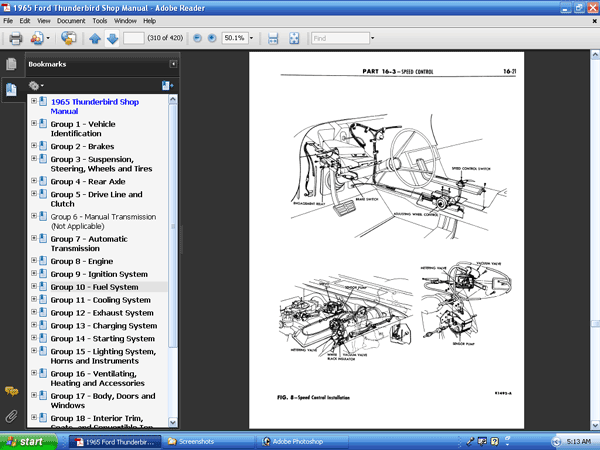This screenshot has height=450, width=600.
Task: Click bookmarks scrollbar down arrow
Action: click(173, 422)
